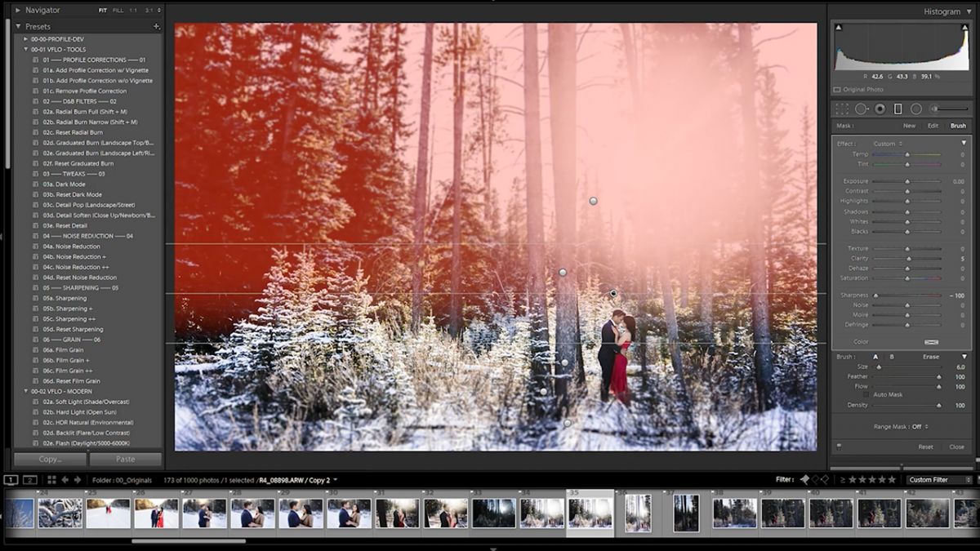Image resolution: width=980 pixels, height=551 pixels.
Task: Click the Paste button below presets
Action: tap(126, 460)
